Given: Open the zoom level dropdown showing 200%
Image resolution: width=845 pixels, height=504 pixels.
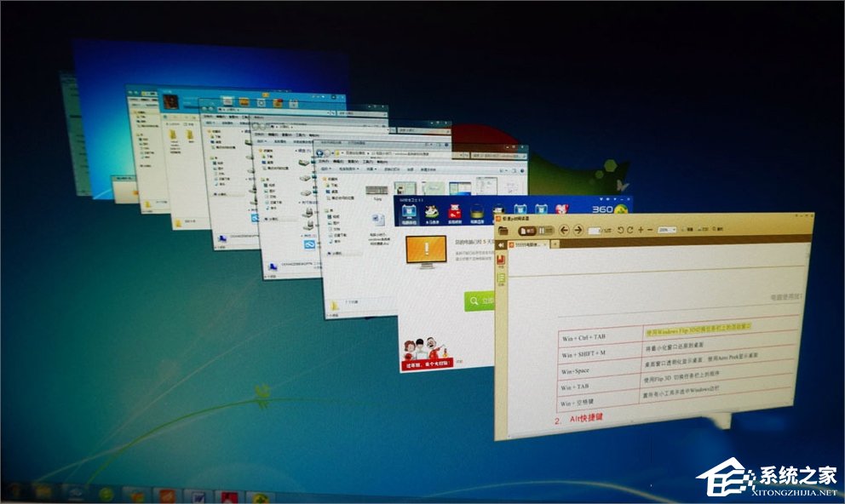Looking at the screenshot, I should tap(667, 229).
